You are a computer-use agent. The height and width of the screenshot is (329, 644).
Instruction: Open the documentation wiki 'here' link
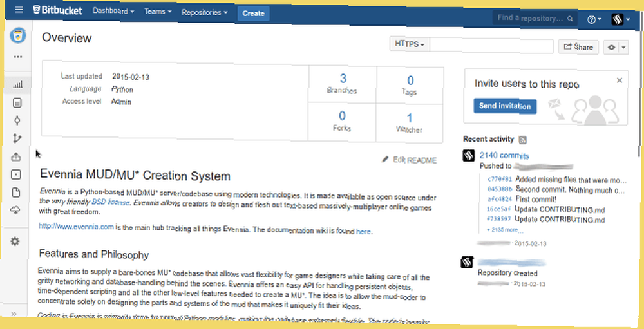[363, 232]
